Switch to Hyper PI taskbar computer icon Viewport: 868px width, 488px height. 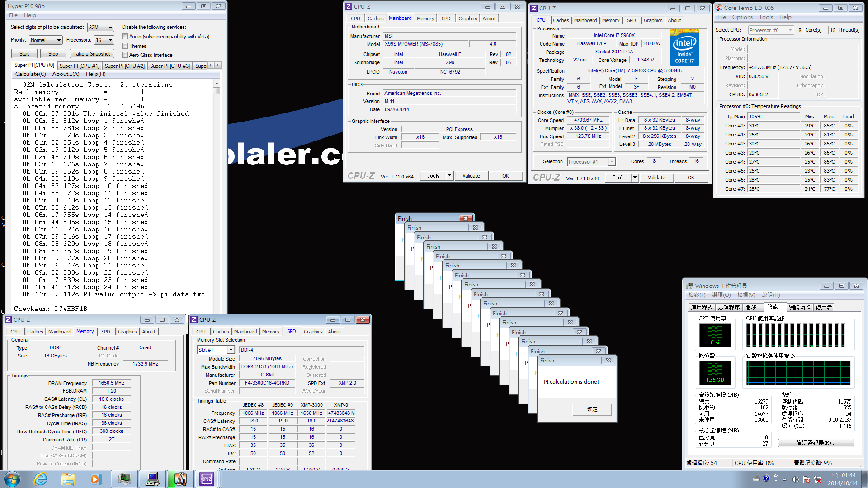click(x=152, y=479)
